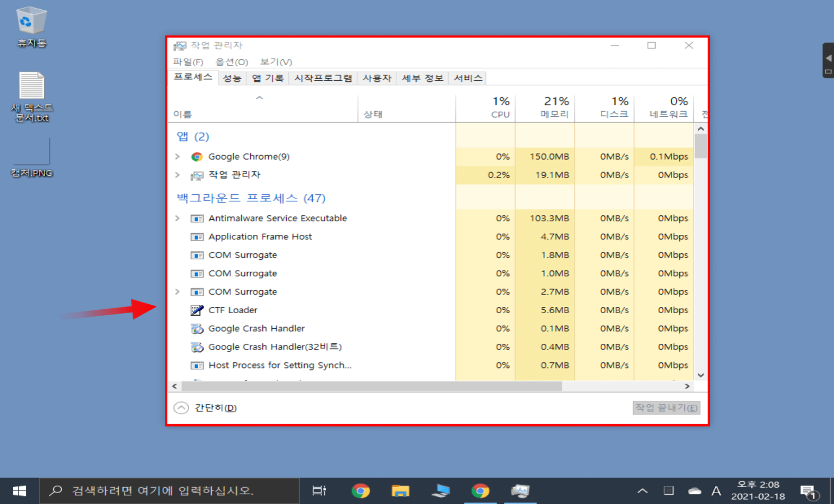Switch to the 성능 tab
The image size is (834, 504).
click(x=232, y=78)
